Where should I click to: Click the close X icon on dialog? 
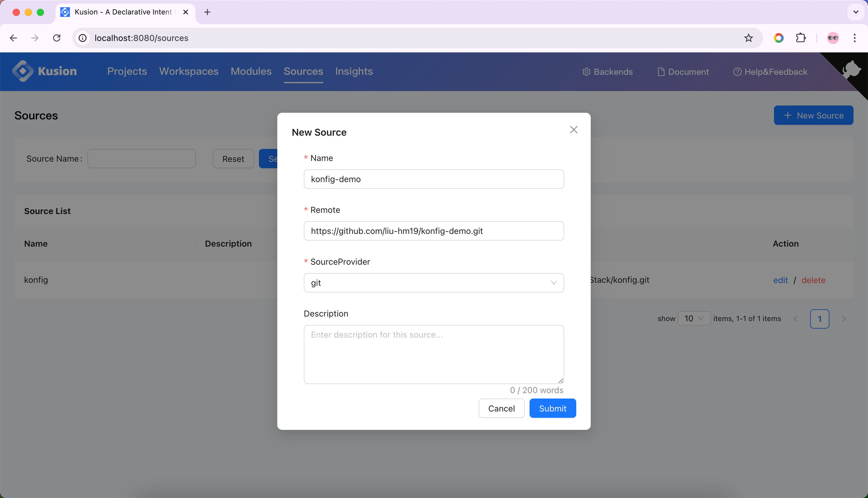[x=574, y=129]
